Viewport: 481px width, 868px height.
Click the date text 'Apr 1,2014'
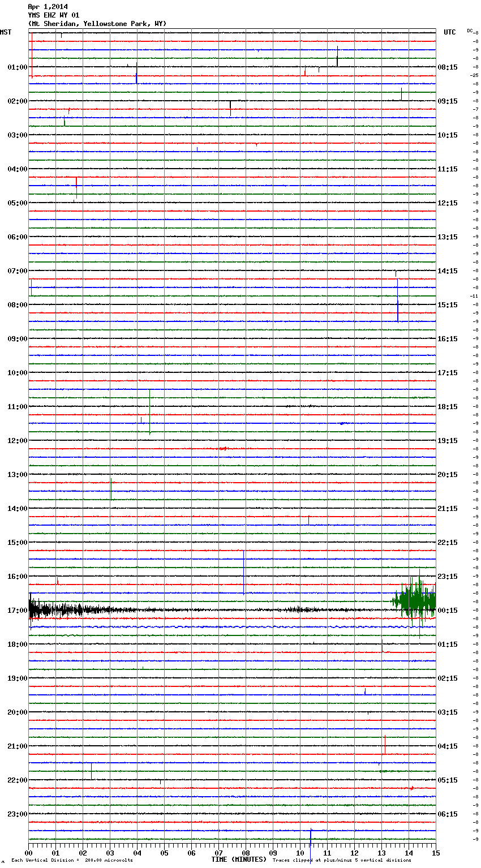pyautogui.click(x=48, y=7)
